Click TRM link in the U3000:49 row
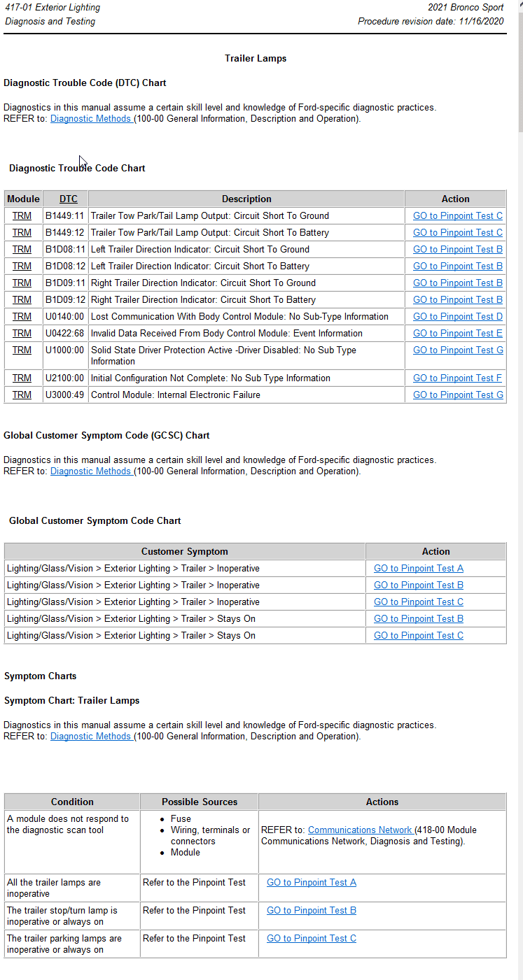Image resolution: width=523 pixels, height=980 pixels. coord(22,395)
